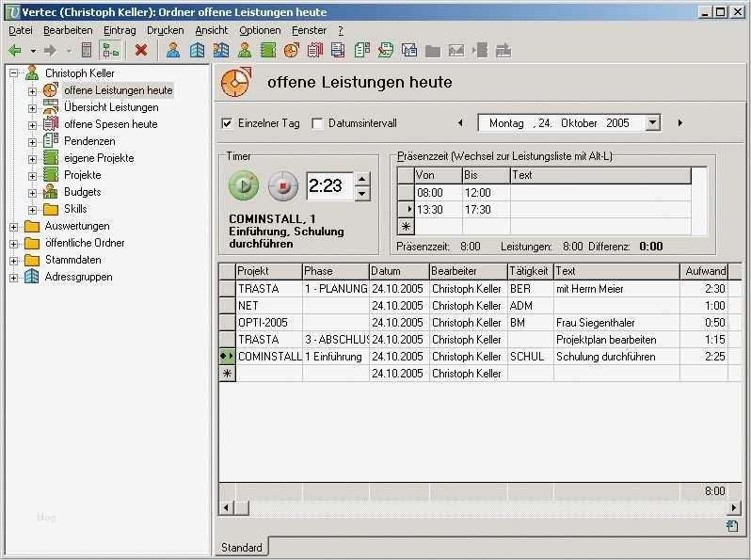The image size is (751, 560).
Task: Click horizontal scrollbar right arrow
Action: click(x=734, y=508)
